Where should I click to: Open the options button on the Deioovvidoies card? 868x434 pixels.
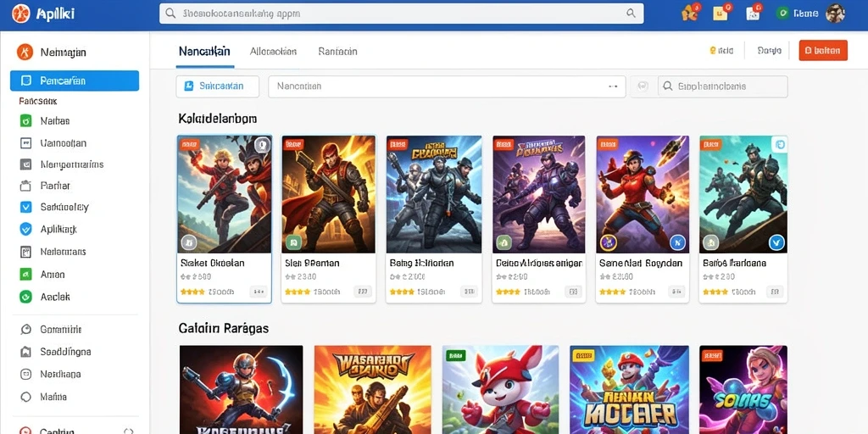point(574,292)
